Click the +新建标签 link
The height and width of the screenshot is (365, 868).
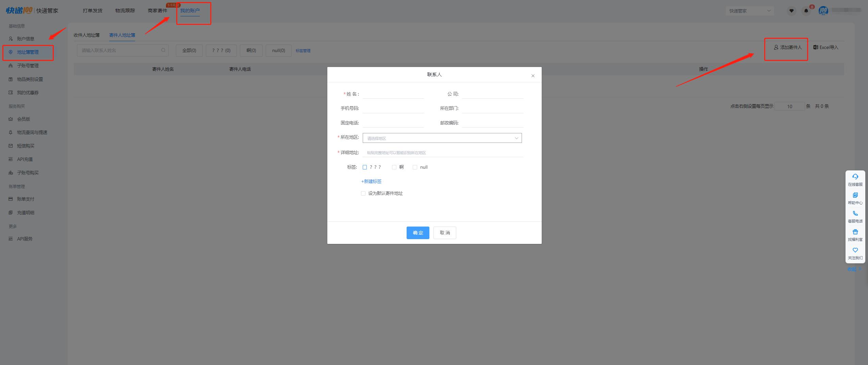(371, 181)
